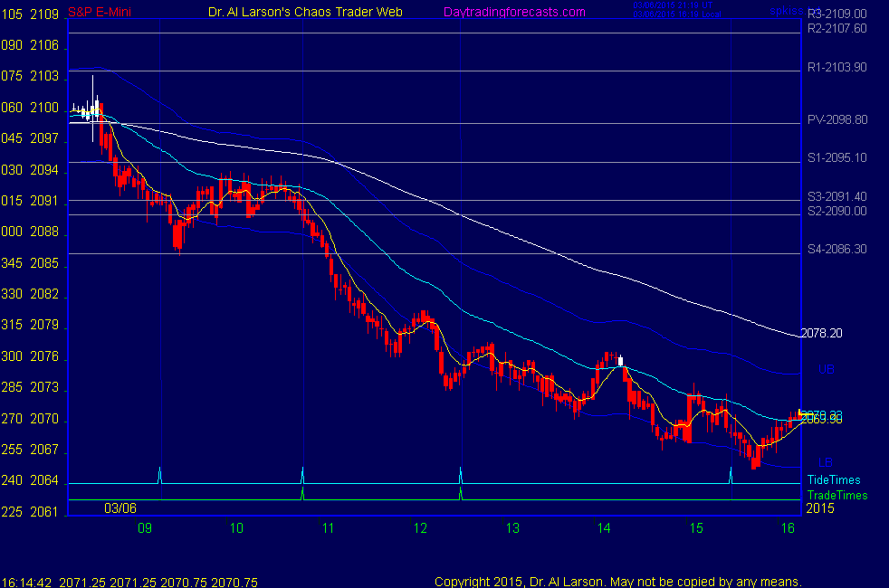This screenshot has height=588, width=889.
Task: Click the 2103 price on left axis
Action: point(44,76)
